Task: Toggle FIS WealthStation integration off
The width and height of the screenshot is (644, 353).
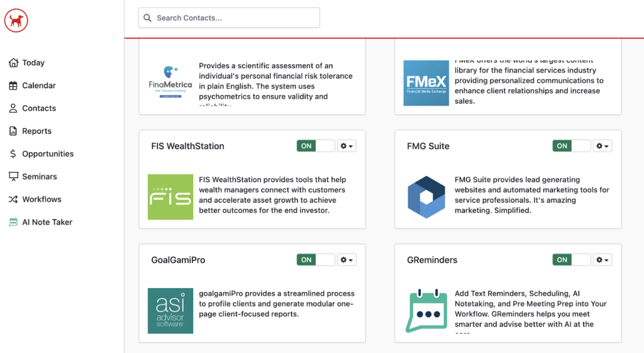Action: click(x=316, y=146)
